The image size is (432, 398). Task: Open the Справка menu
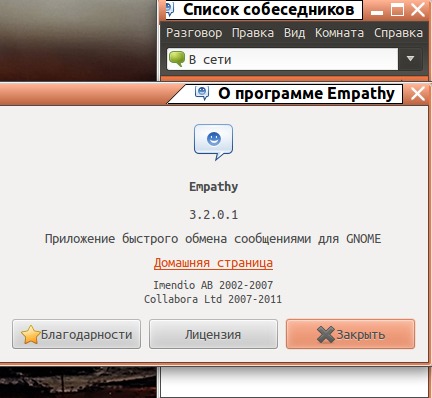coord(398,33)
